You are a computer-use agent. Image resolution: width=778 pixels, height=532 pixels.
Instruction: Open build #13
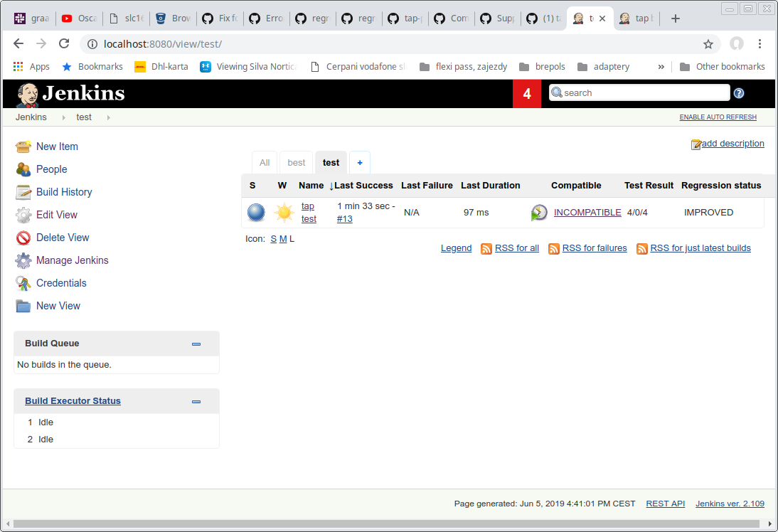click(x=344, y=219)
